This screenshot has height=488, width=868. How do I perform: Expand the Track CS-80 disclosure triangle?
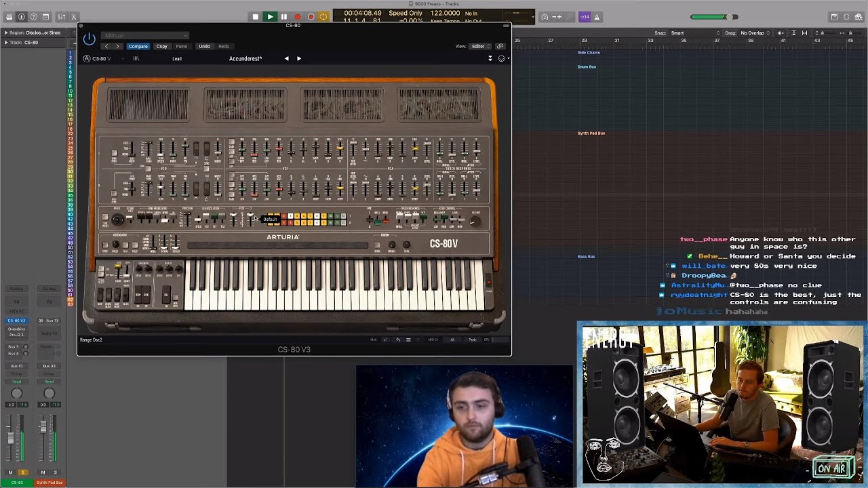coord(6,42)
